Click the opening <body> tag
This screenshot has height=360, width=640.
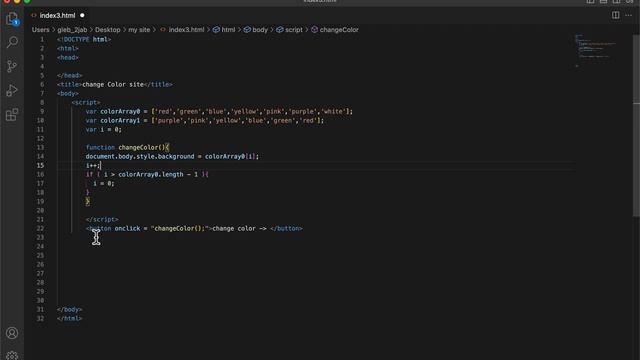pyautogui.click(x=68, y=93)
